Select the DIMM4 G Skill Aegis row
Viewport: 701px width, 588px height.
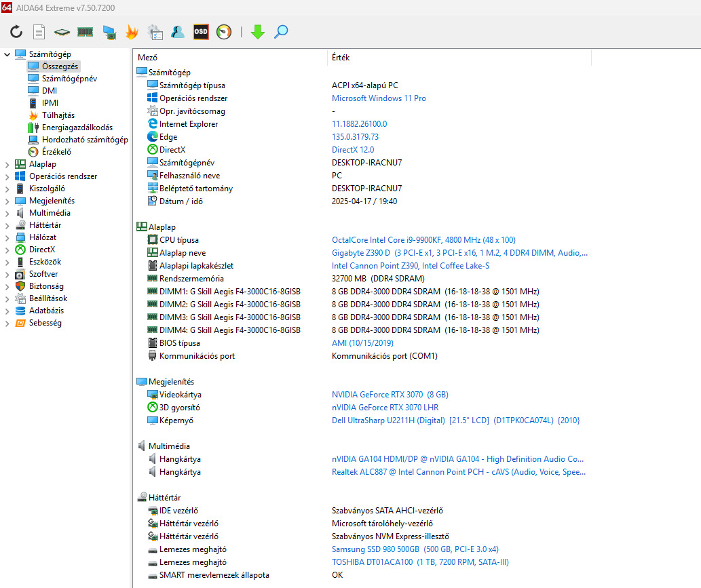coord(343,330)
